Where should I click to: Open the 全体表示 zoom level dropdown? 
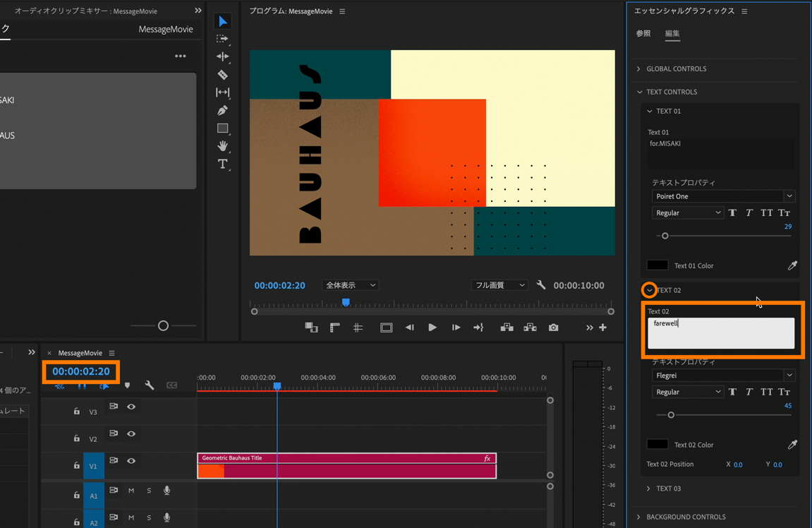click(x=351, y=285)
